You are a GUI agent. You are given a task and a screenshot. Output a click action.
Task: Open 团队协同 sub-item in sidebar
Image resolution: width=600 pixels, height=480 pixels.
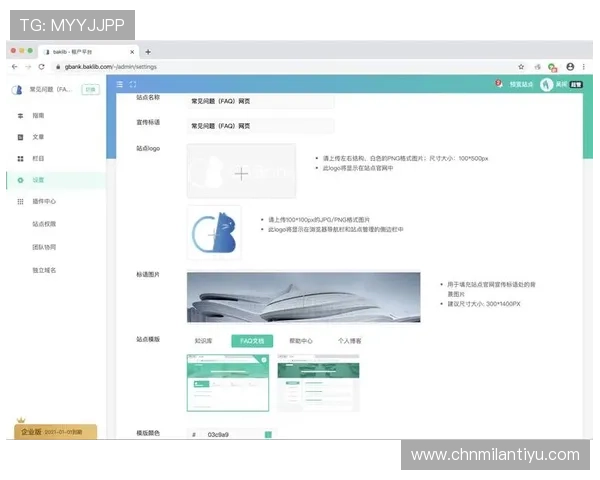(x=44, y=247)
